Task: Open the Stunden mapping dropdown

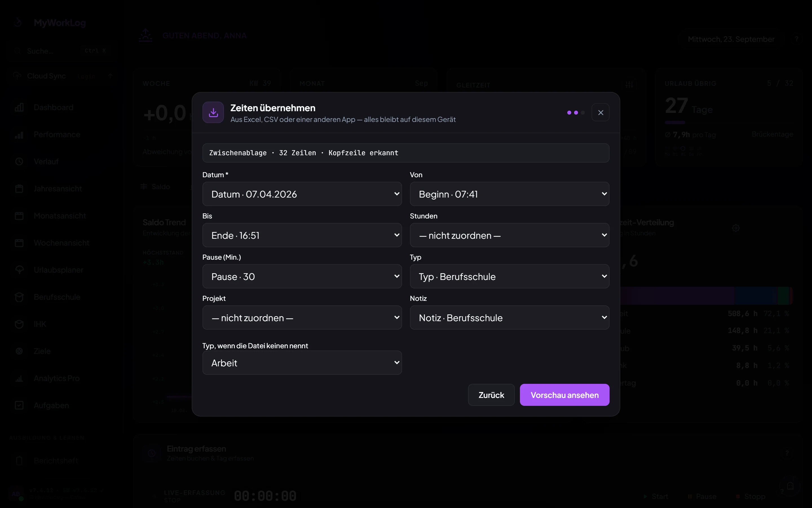Action: coord(509,235)
